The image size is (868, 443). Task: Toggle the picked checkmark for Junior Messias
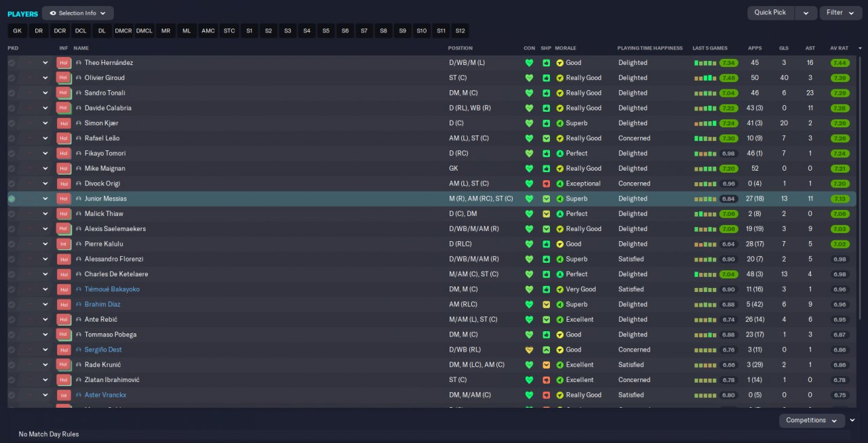[12, 198]
